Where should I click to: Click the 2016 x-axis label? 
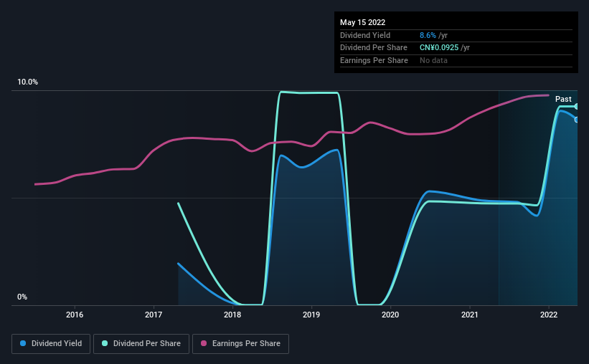[x=75, y=315]
